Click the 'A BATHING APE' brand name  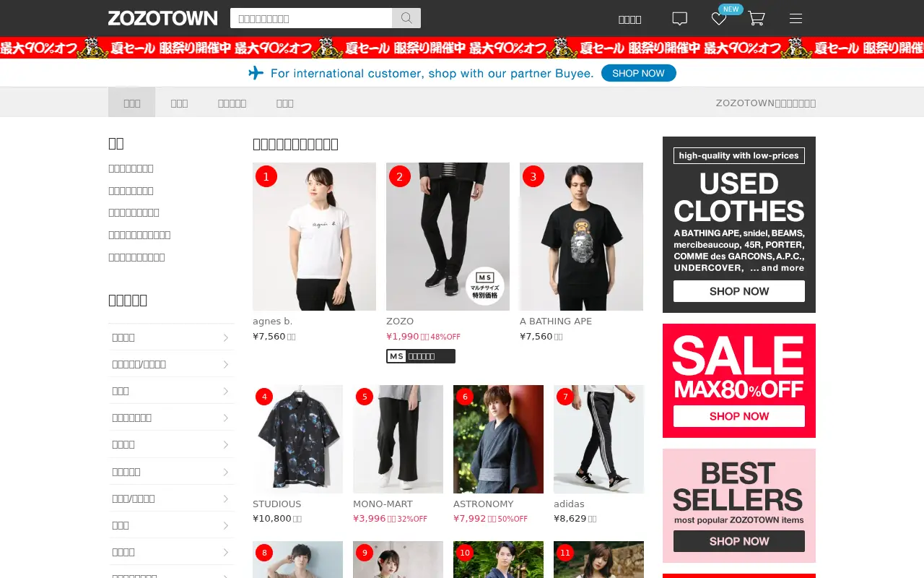tap(556, 322)
